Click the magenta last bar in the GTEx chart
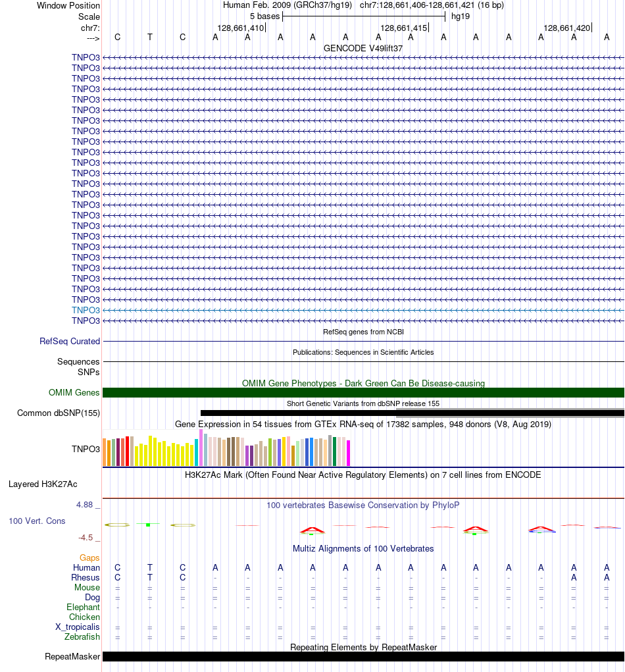 pos(348,453)
